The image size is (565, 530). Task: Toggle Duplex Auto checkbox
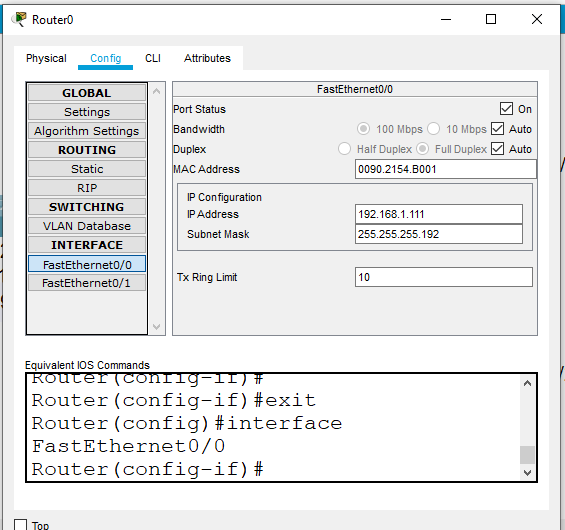click(x=498, y=148)
